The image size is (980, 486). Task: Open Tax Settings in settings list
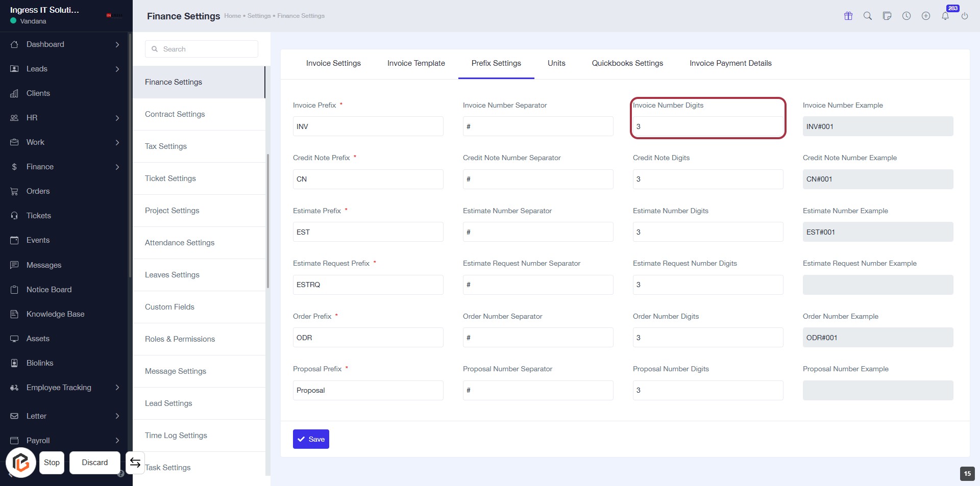coord(166,146)
